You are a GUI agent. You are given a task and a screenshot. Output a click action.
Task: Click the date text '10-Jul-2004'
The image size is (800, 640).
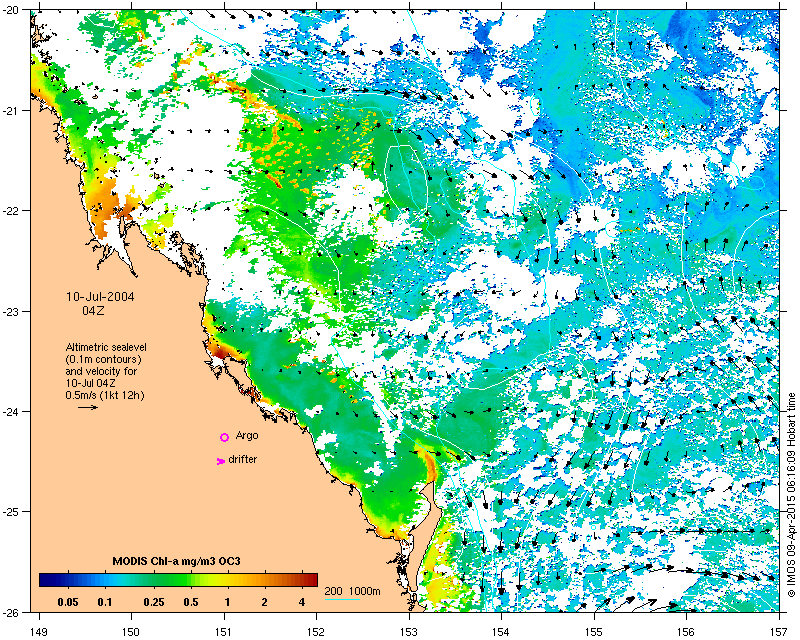pyautogui.click(x=101, y=297)
